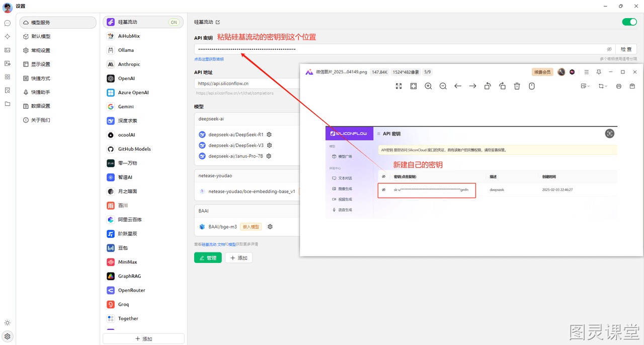This screenshot has height=345, width=644.
Task: Click the clipboard icon in viewer toolbar
Action: [x=632, y=86]
